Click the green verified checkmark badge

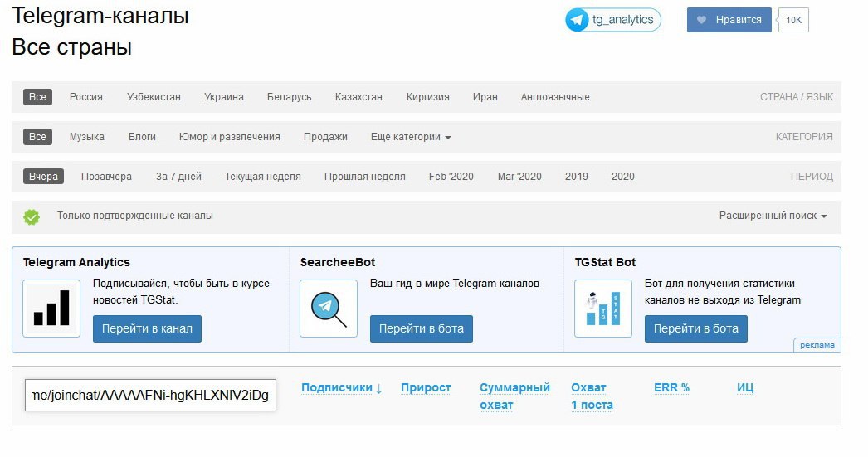(x=32, y=216)
